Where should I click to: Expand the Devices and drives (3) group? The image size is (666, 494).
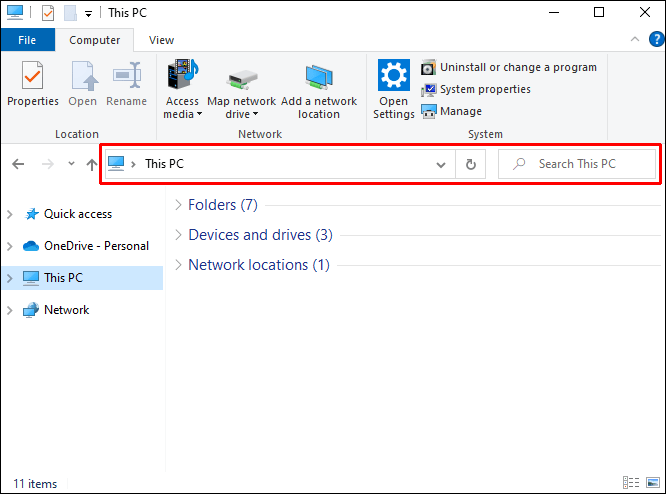[x=179, y=235]
